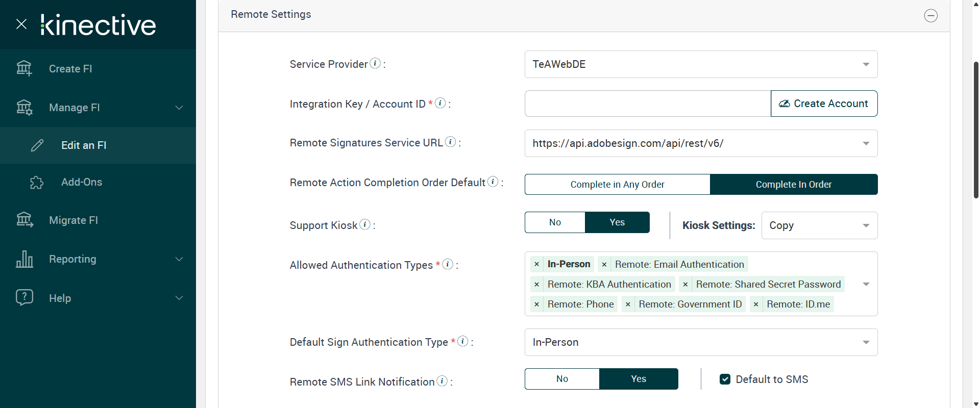Image resolution: width=980 pixels, height=408 pixels.
Task: Open the Edit an FI menu item
Action: [x=84, y=145]
